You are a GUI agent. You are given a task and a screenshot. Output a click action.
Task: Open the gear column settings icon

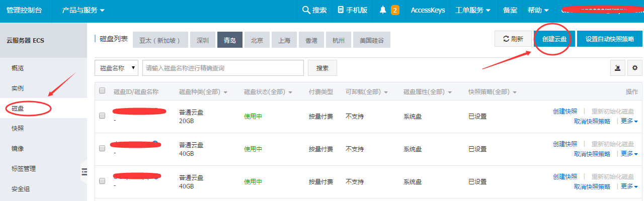(635, 68)
